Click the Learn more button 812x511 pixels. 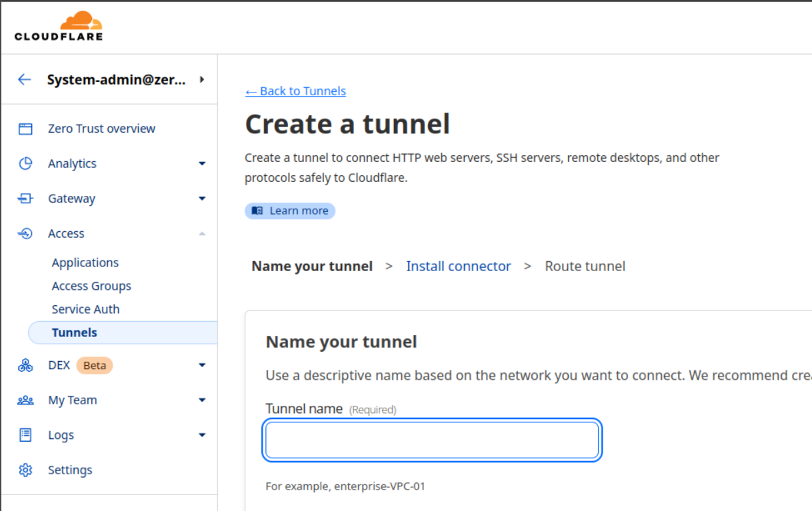[x=290, y=211]
